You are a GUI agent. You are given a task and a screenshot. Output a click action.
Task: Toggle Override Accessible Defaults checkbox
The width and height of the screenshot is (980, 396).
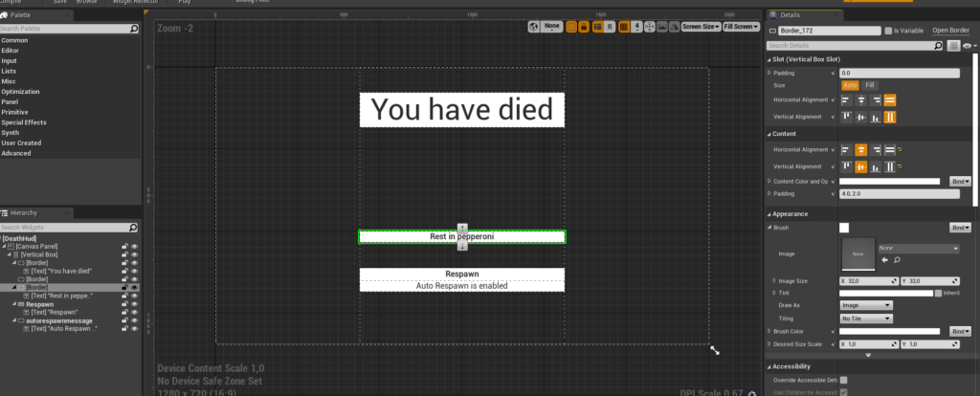[x=844, y=380]
